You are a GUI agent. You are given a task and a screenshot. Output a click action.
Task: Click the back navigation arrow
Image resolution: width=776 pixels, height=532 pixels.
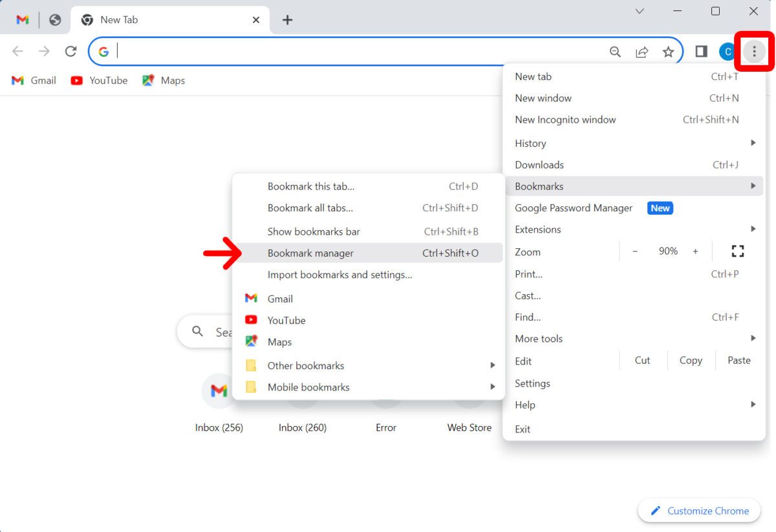pyautogui.click(x=17, y=51)
